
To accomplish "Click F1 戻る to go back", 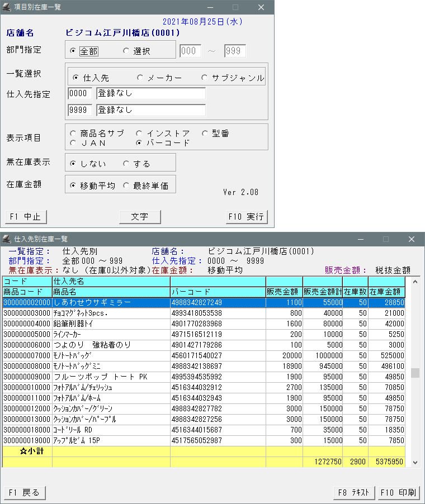I will click(24, 492).
